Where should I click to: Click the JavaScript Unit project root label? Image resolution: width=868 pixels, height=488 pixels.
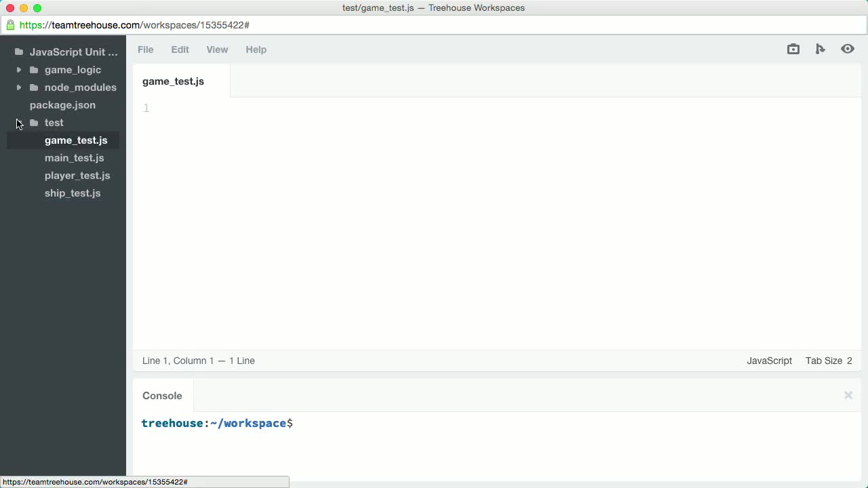click(x=74, y=52)
